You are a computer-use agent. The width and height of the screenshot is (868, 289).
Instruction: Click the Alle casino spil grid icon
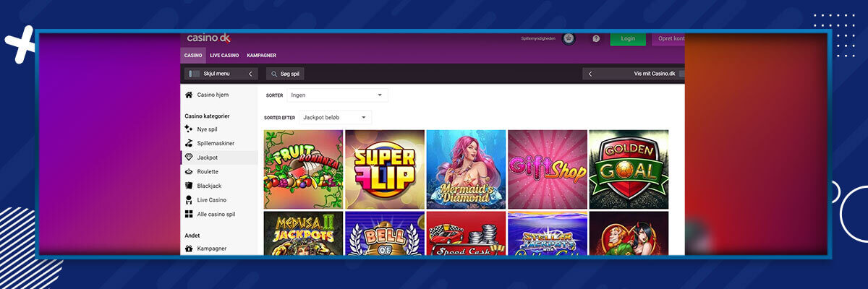tap(189, 214)
